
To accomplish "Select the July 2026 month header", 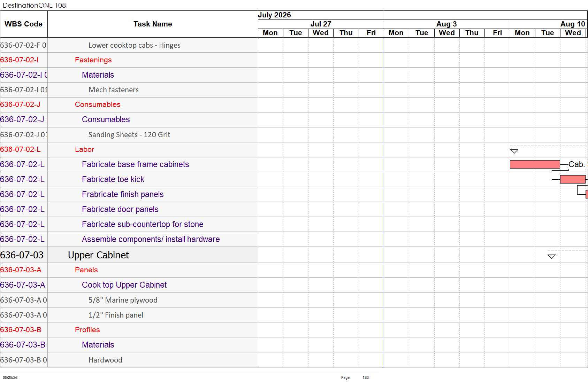I will (x=274, y=15).
